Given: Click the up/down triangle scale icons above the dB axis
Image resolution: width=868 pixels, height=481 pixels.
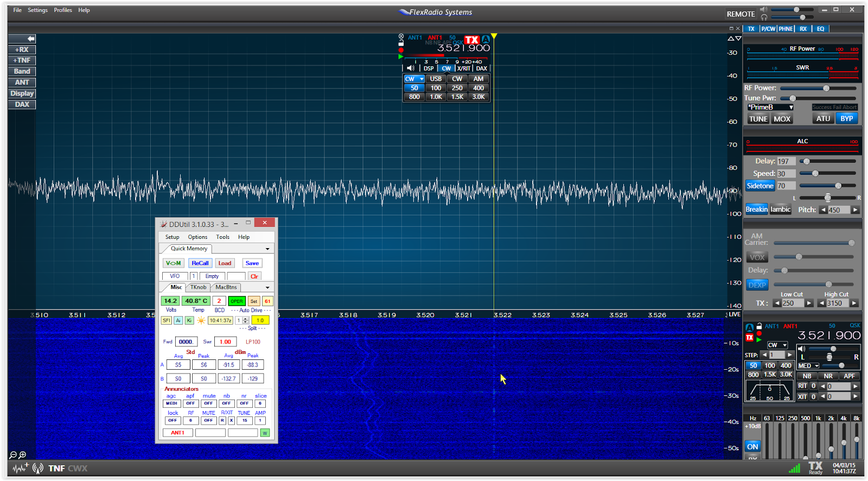Looking at the screenshot, I should [734, 39].
